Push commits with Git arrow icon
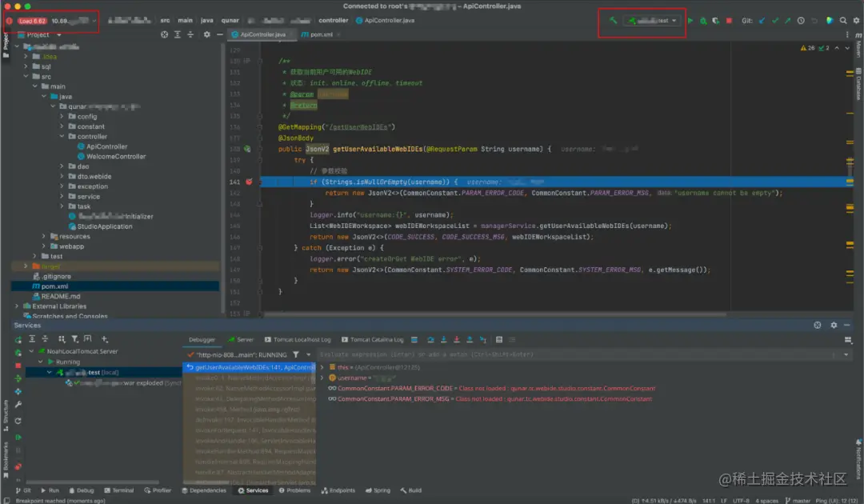The width and height of the screenshot is (864, 504). click(x=788, y=20)
